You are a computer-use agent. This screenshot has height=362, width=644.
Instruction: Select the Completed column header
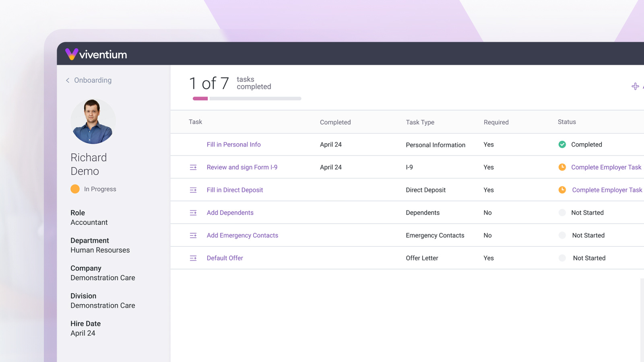coord(335,122)
